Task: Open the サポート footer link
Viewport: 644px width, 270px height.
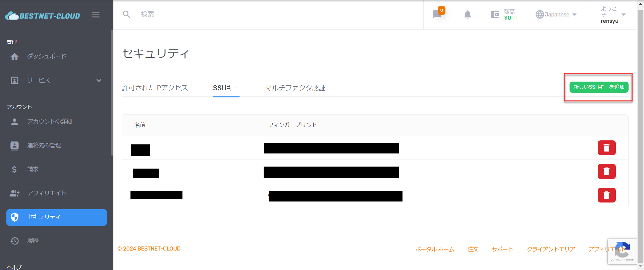Action: 502,249
